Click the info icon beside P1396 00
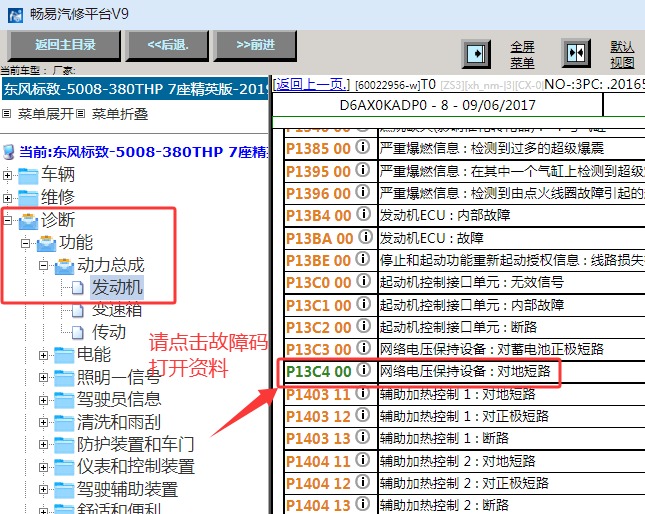The height and width of the screenshot is (514, 645). [362, 191]
